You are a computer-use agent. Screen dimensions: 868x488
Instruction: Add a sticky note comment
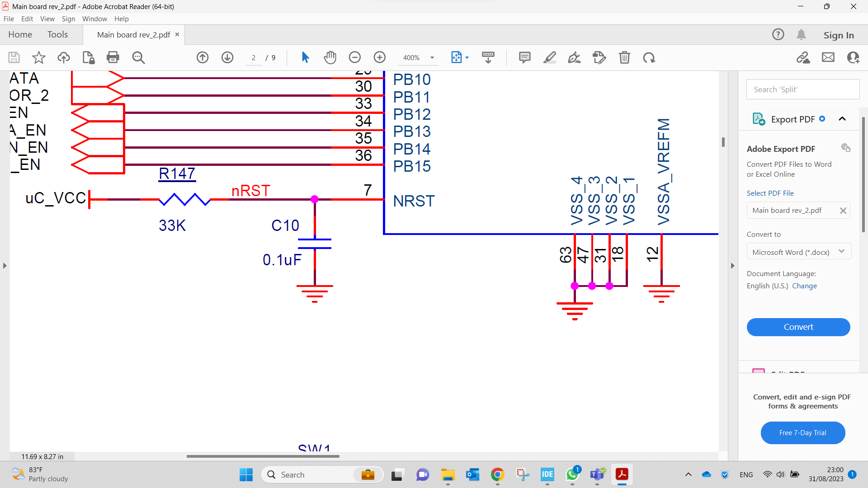[524, 57]
